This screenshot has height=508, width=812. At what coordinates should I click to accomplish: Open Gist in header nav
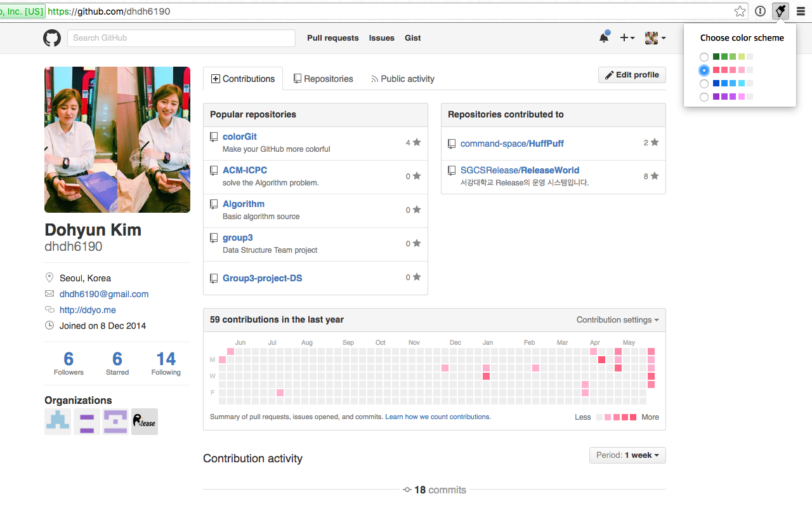(x=413, y=38)
